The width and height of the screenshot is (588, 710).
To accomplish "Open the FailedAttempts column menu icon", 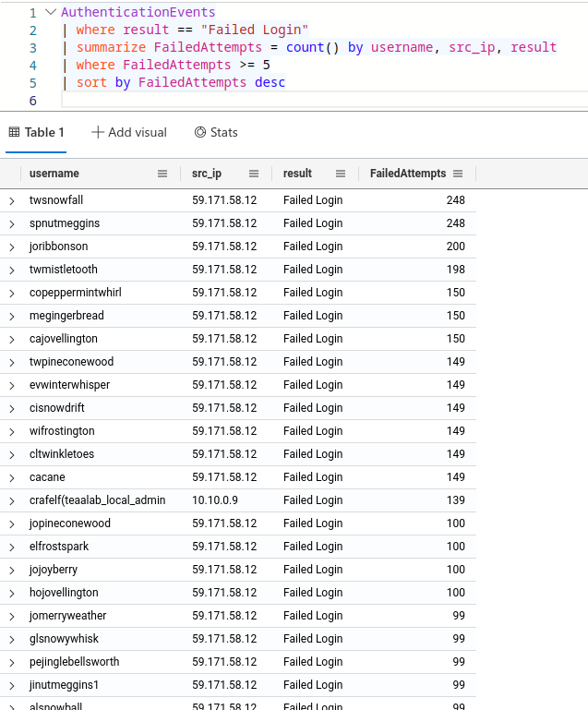I will pos(458,174).
